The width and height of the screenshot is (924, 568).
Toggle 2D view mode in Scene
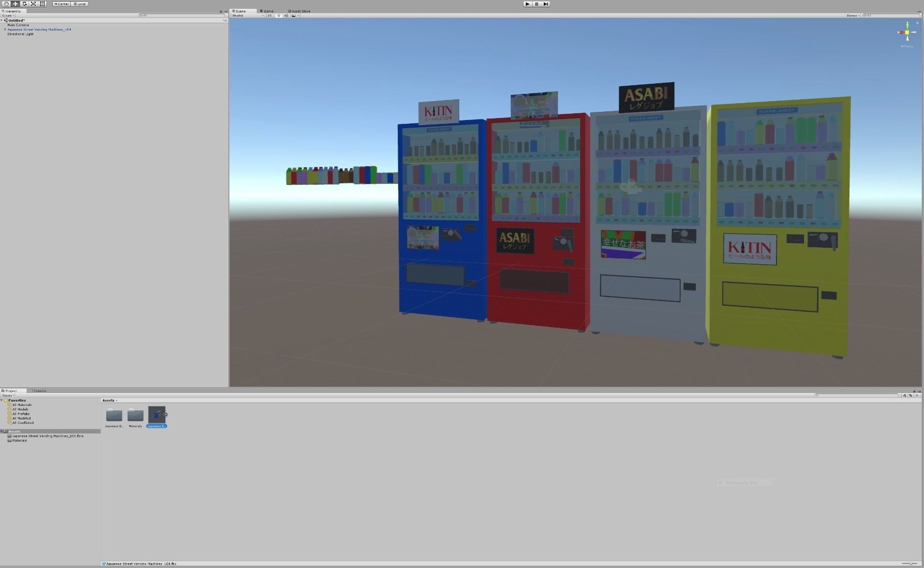(x=269, y=15)
